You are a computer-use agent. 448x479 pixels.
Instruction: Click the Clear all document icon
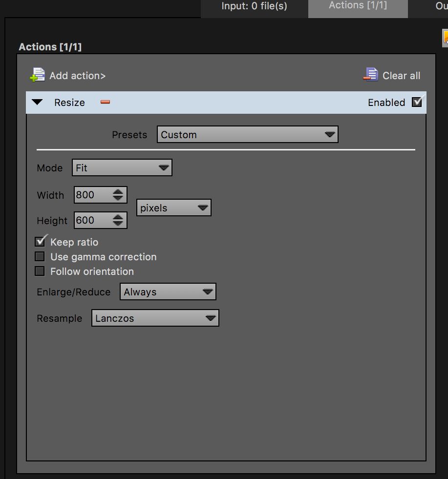tap(371, 75)
